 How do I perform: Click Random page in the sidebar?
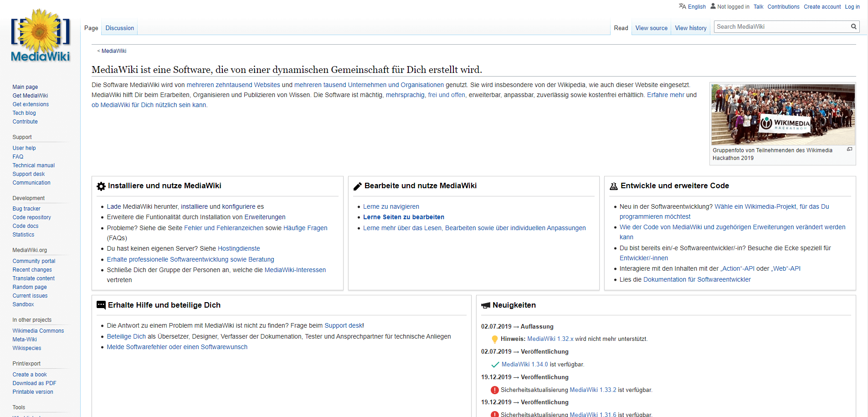click(x=30, y=287)
